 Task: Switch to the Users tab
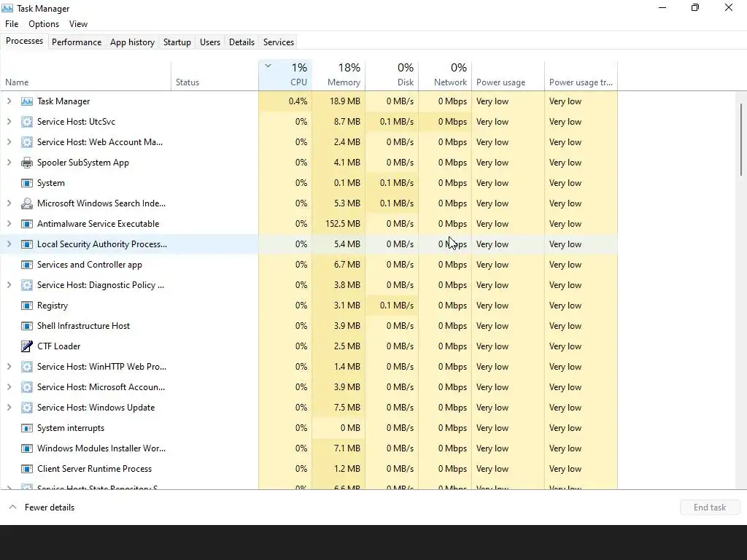tap(210, 42)
